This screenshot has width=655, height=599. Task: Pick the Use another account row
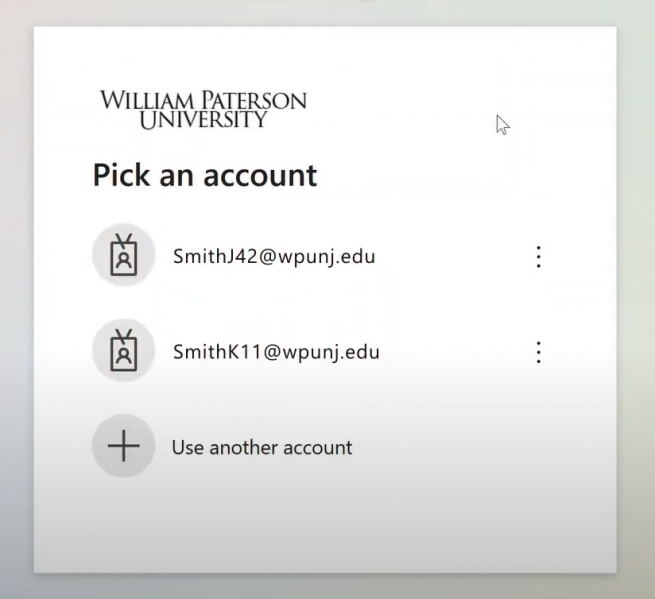[300, 447]
